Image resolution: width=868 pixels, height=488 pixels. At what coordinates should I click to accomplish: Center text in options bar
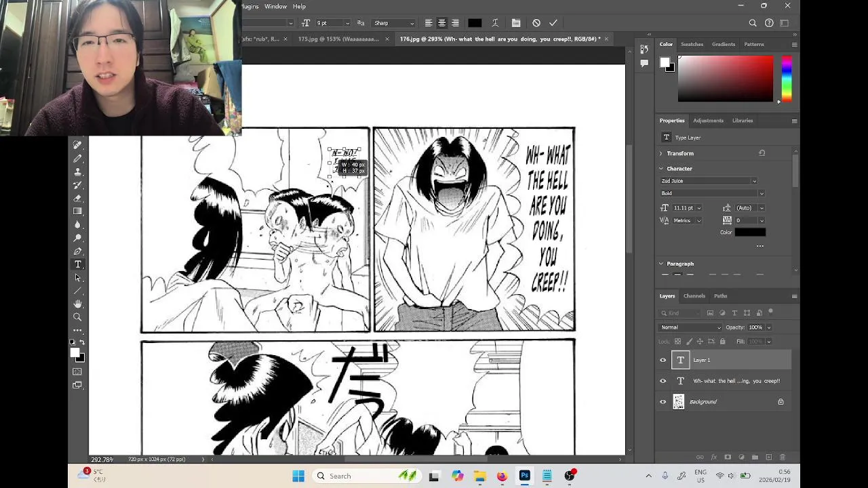[441, 23]
